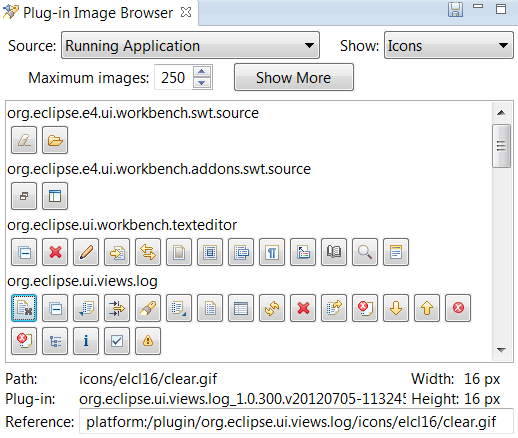The image size is (518, 438).
Task: Decrease the Maximum images spinner value
Action: click(202, 83)
